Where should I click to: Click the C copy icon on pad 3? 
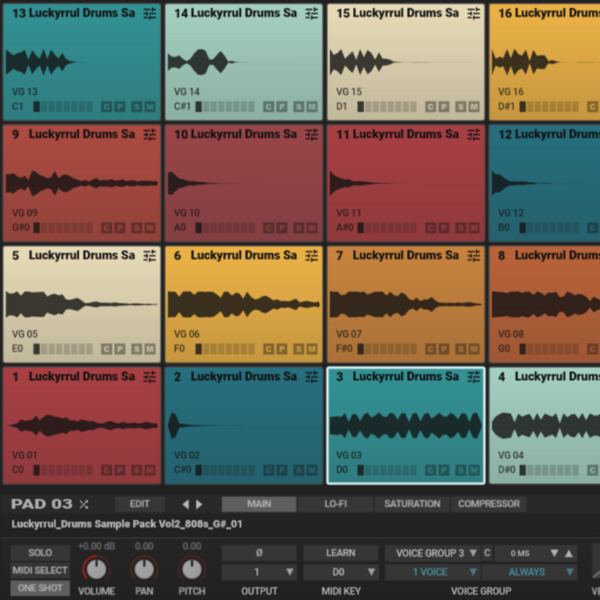click(430, 470)
